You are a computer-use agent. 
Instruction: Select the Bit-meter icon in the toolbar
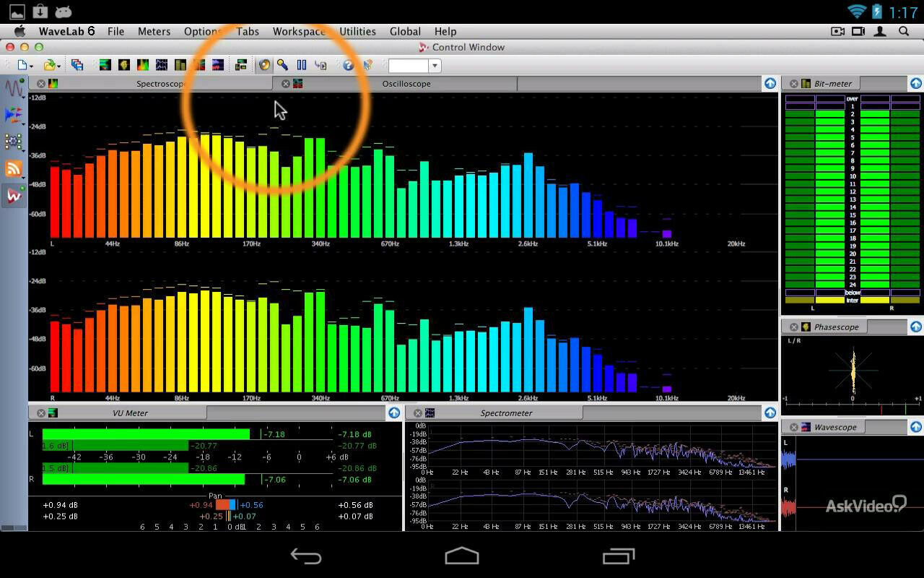[x=180, y=65]
